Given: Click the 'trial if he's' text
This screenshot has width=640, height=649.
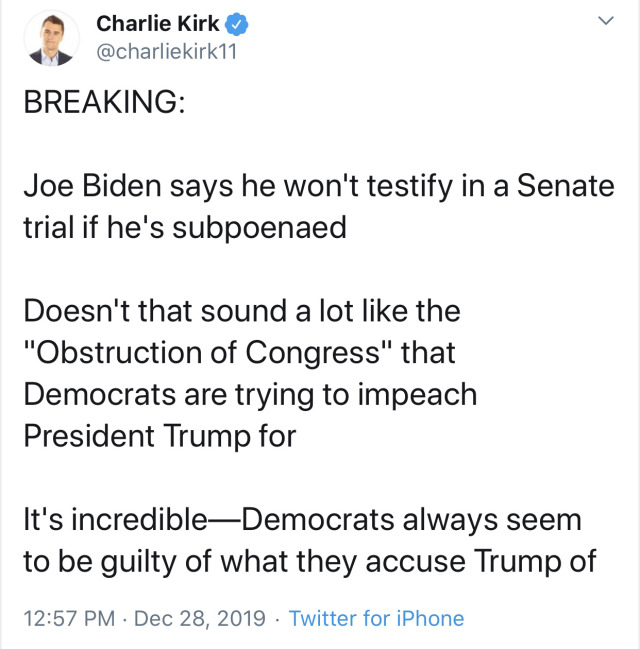Looking at the screenshot, I should [94, 228].
